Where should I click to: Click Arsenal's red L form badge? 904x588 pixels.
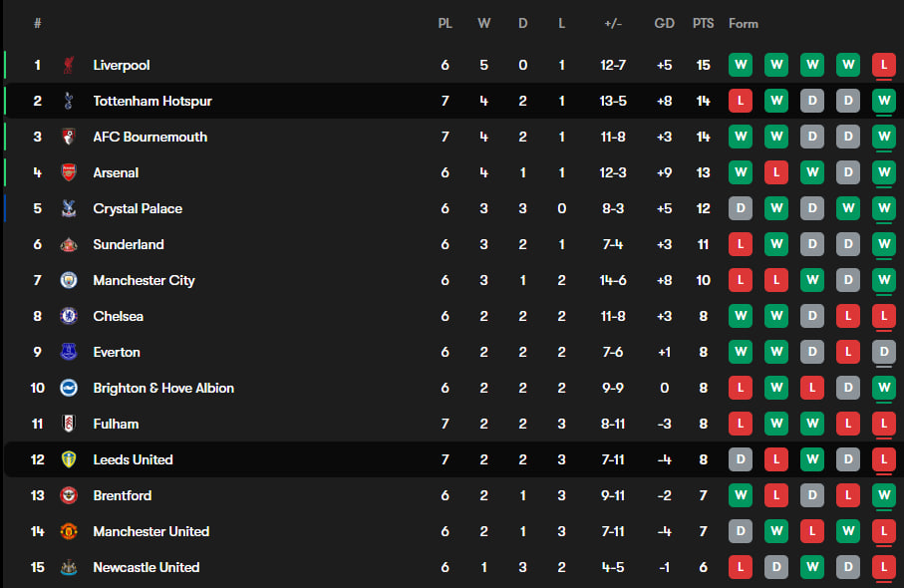coord(775,172)
